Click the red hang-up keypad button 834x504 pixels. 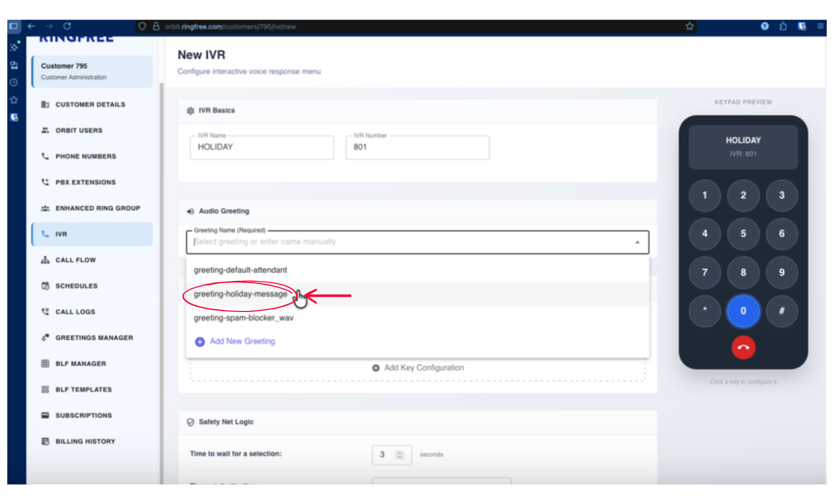click(x=743, y=347)
